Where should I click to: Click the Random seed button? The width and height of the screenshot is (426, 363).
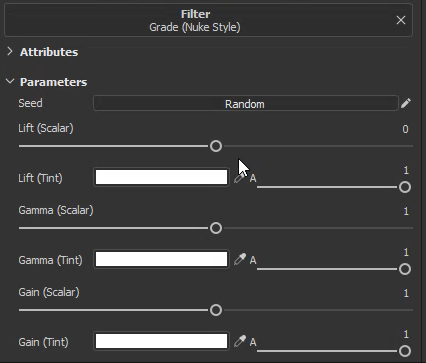click(x=246, y=103)
